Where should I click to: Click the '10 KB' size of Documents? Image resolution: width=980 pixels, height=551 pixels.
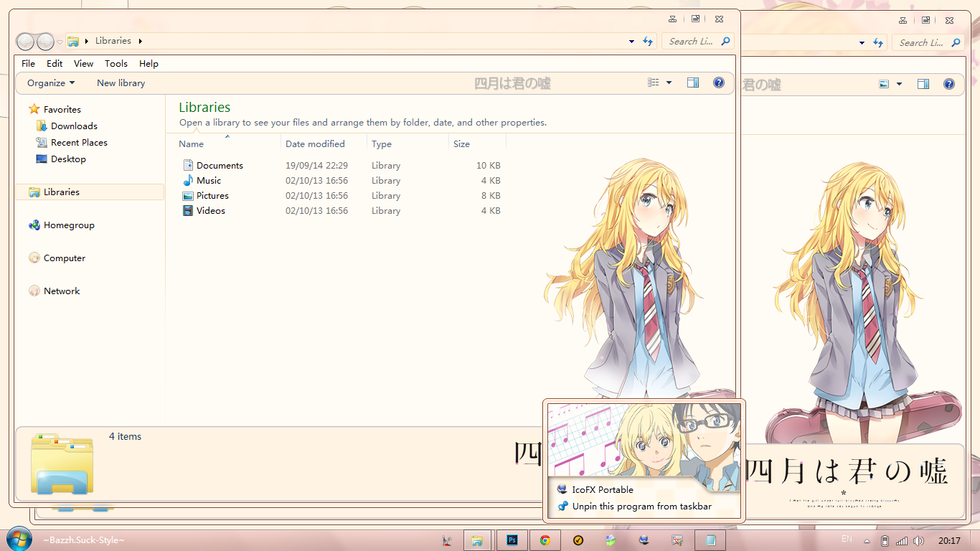(488, 166)
